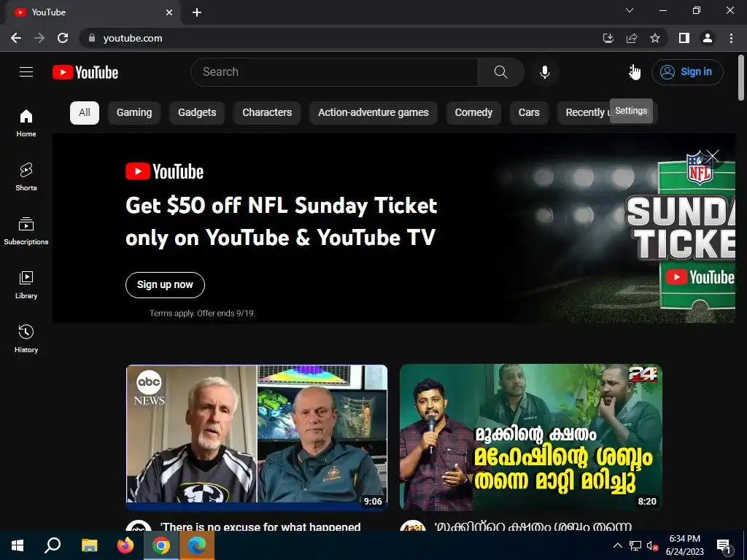The width and height of the screenshot is (747, 560).
Task: Open the YouTube hamburger guide menu
Action: [x=26, y=72]
